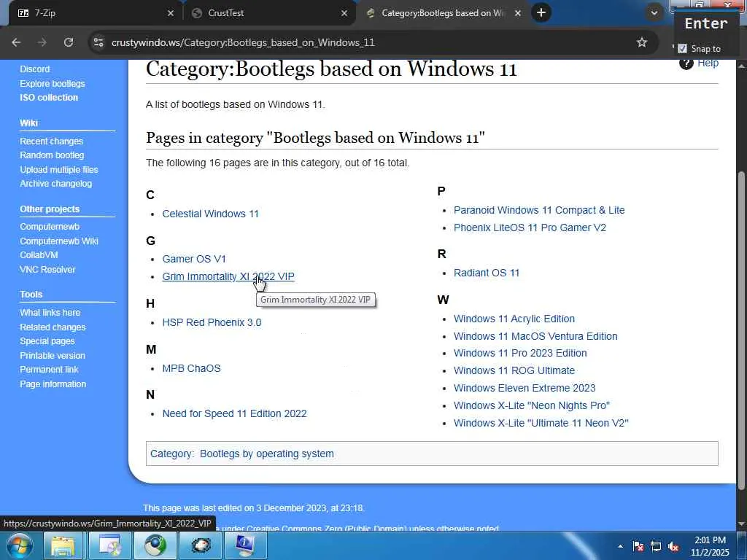Open Windows Explorer from taskbar
Viewport: 747px width, 560px height.
click(63, 545)
